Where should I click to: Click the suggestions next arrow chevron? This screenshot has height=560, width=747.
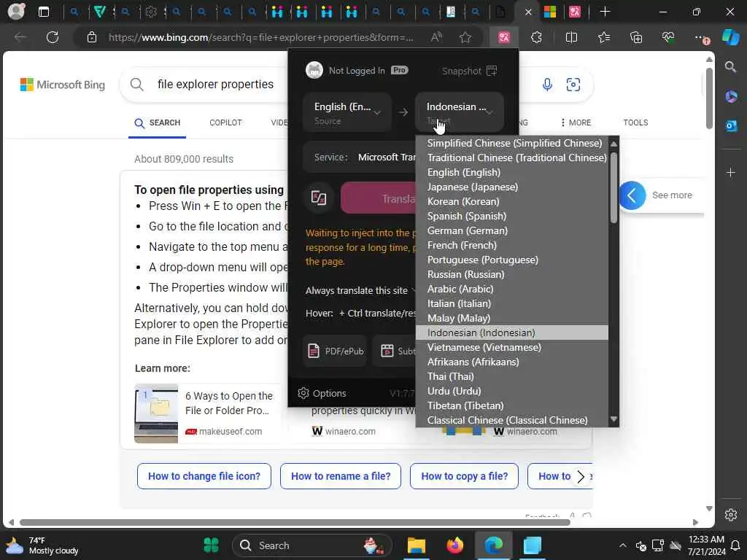pos(580,477)
